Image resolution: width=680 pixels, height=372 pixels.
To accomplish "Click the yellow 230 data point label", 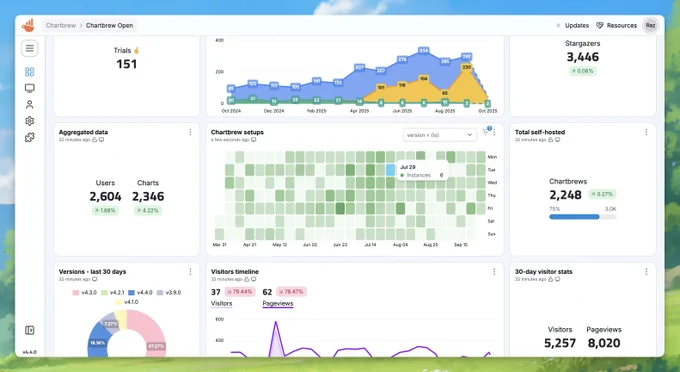I will click(466, 67).
